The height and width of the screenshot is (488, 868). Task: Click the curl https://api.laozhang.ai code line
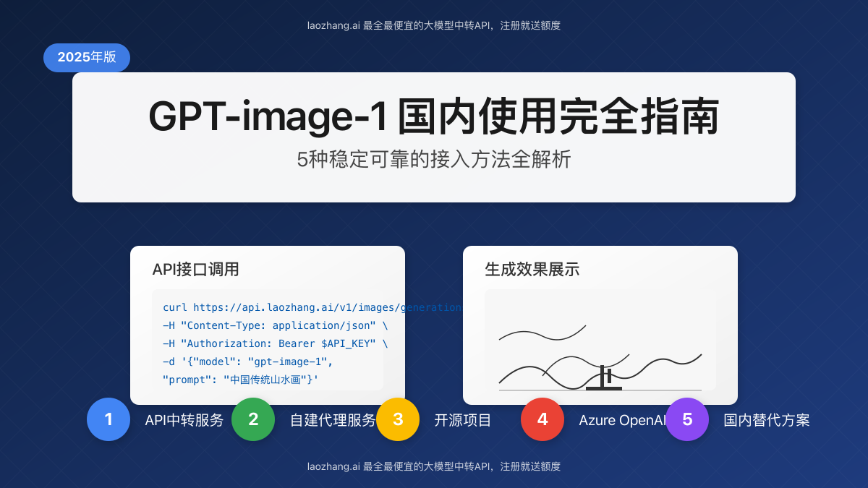312,307
